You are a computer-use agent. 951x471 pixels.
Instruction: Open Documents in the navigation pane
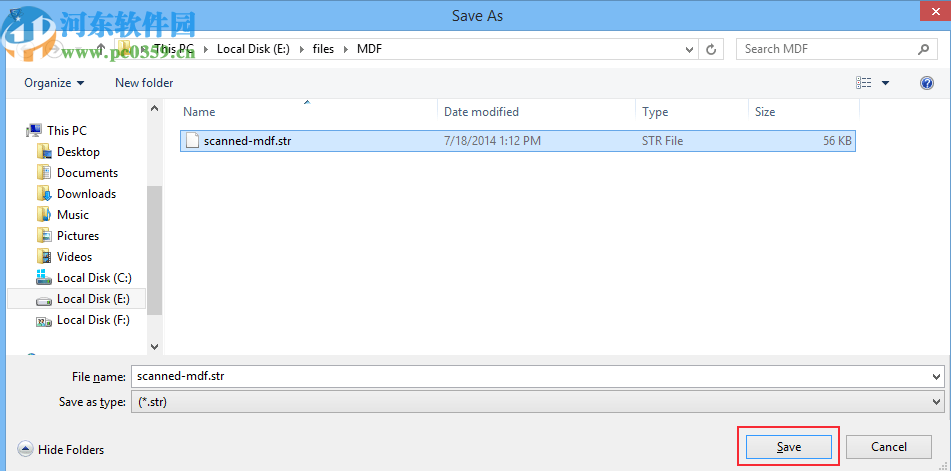pyautogui.click(x=87, y=173)
